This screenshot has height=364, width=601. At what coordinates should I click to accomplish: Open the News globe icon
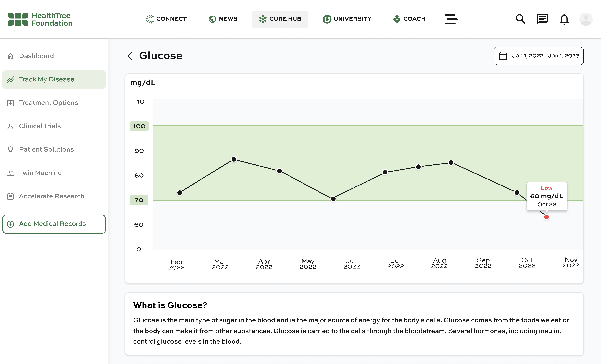tap(212, 19)
